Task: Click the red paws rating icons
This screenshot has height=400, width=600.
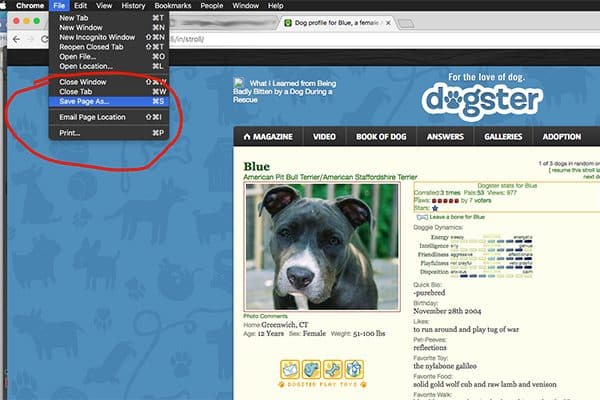Action: coord(445,201)
